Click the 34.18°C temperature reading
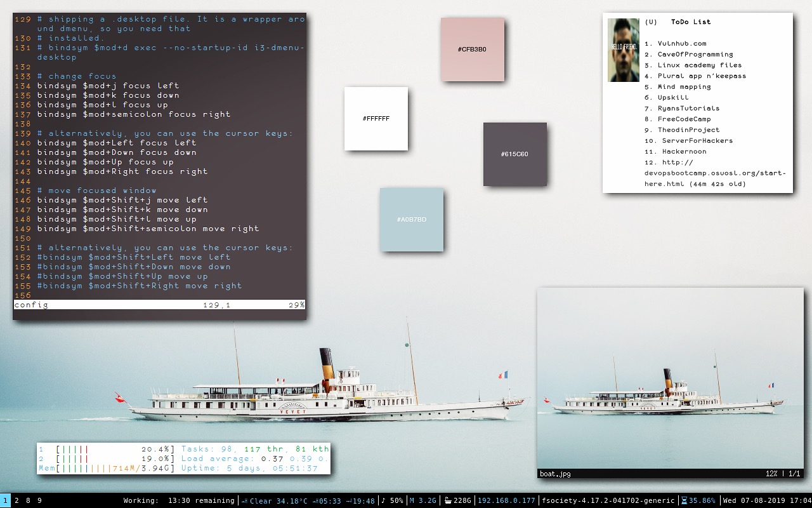This screenshot has height=508, width=812. click(291, 500)
